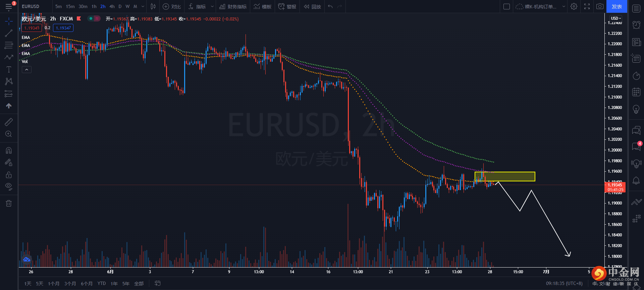Click the 对比 compare button

click(x=172, y=6)
